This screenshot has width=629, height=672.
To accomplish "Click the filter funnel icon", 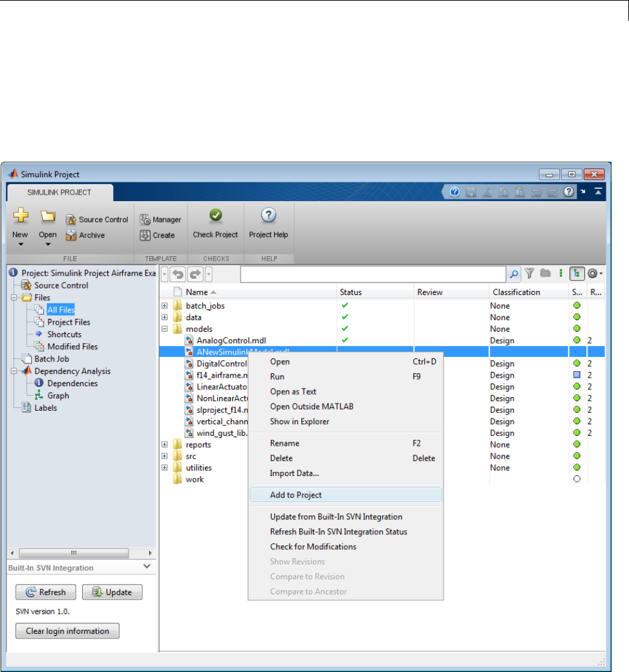I will 529,274.
